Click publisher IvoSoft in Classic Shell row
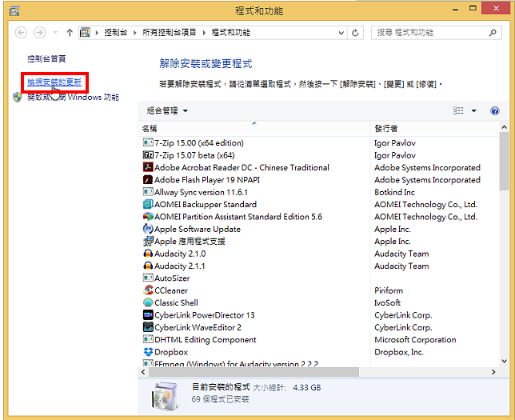515x420 pixels. 387,302
